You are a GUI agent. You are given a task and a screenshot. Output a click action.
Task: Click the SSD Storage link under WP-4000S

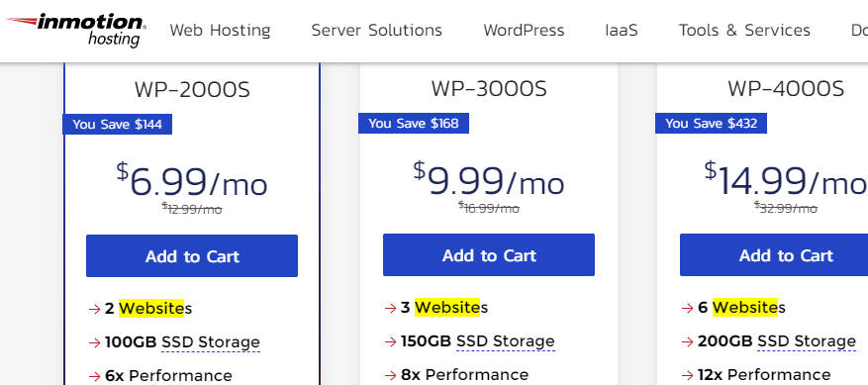pos(807,340)
